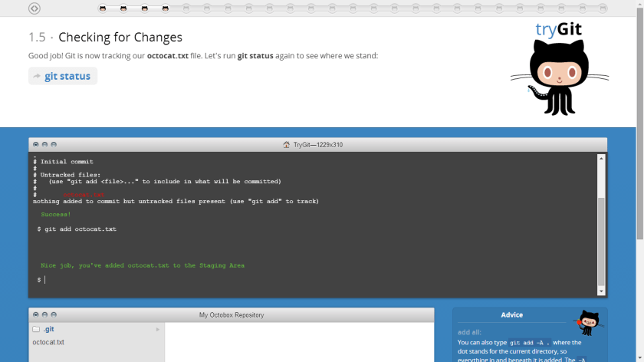Click the 'add all:' advice label
This screenshot has width=644, height=362.
tap(469, 332)
